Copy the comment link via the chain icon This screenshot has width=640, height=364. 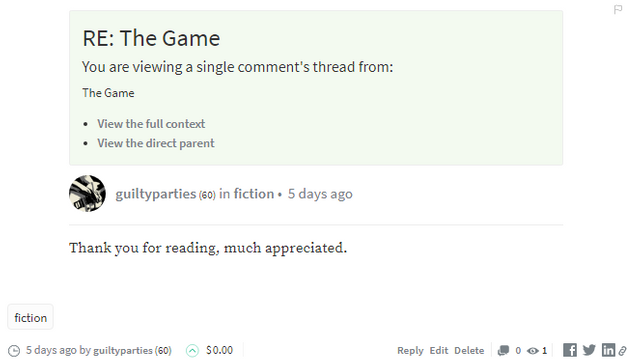click(x=623, y=351)
